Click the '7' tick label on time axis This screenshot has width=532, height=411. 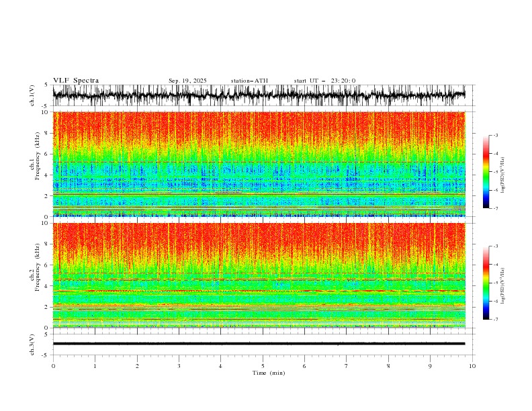coord(347,366)
